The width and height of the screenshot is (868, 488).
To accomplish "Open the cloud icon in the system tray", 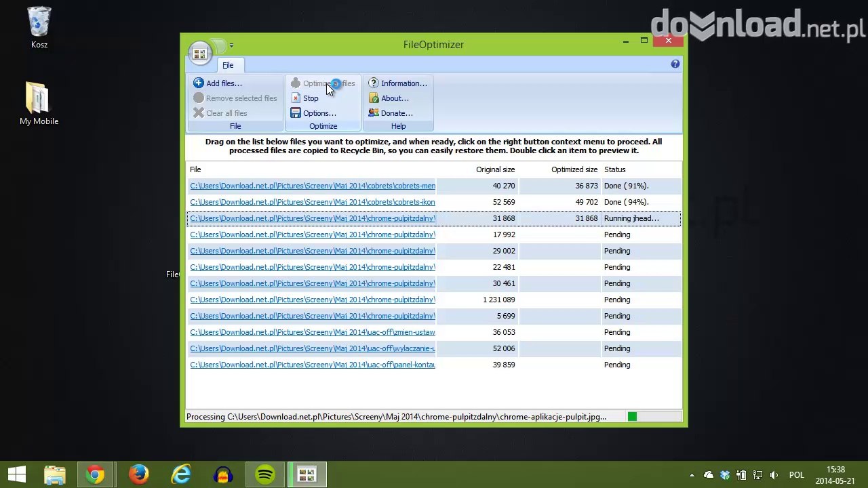I will pos(709,475).
